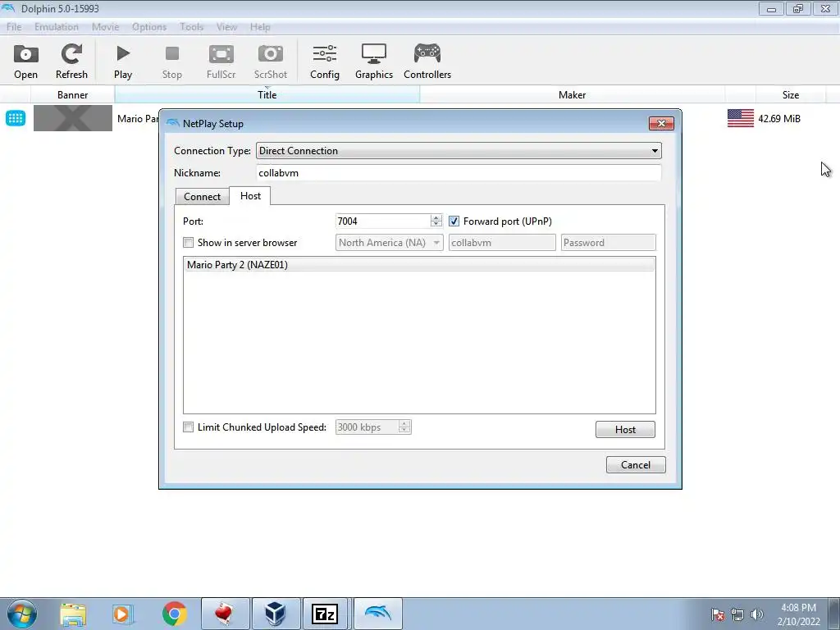Click the Password field
The height and width of the screenshot is (630, 840).
pos(608,243)
